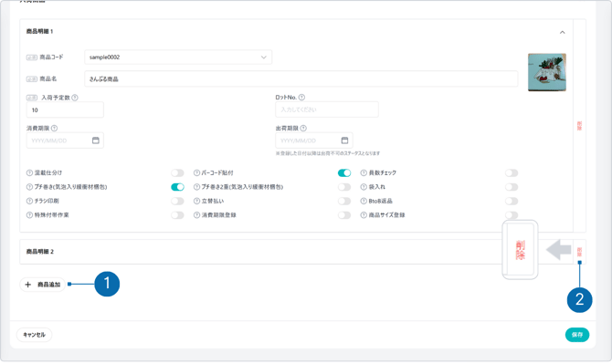Click the 保存 button
Viewport: 612px width, 364px height.
coord(577,335)
